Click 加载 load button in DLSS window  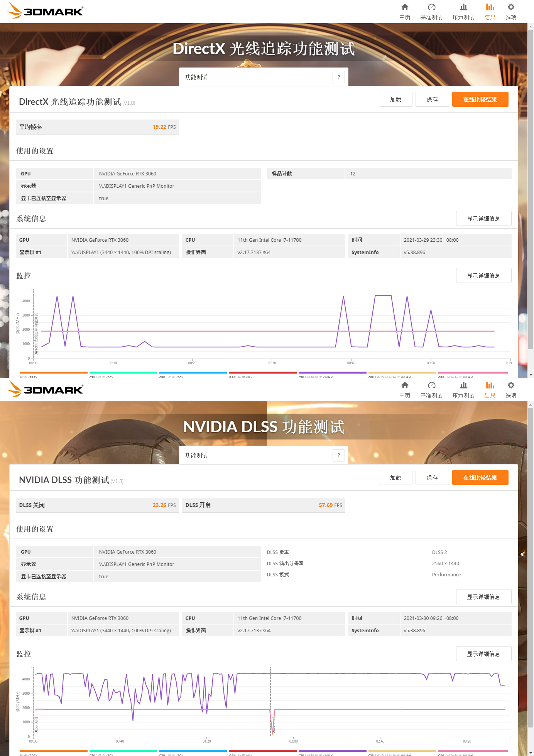[395, 478]
